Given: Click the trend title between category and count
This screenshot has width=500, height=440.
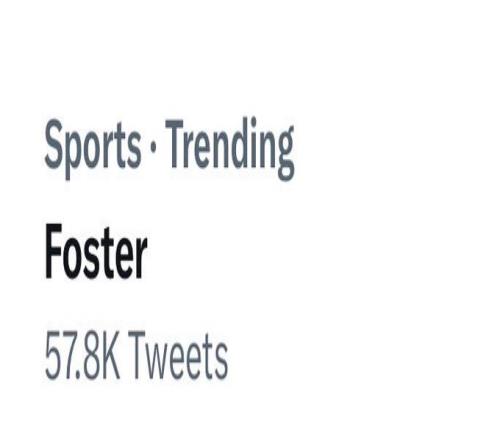Looking at the screenshot, I should 96,252.
